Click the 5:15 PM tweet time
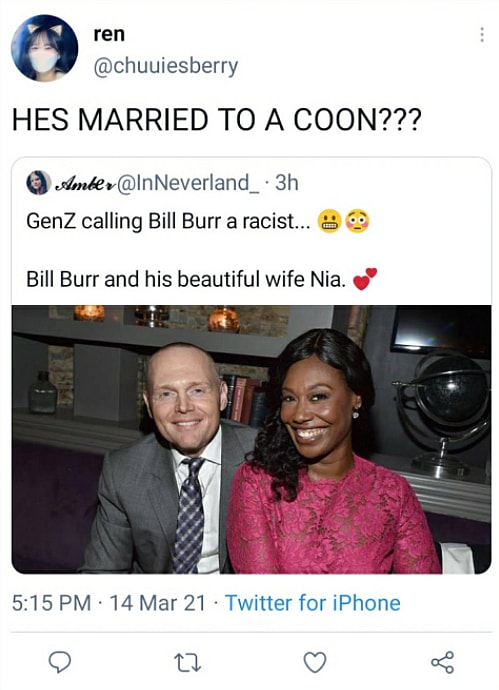Screen dimensions: 499x690 click(x=51, y=603)
